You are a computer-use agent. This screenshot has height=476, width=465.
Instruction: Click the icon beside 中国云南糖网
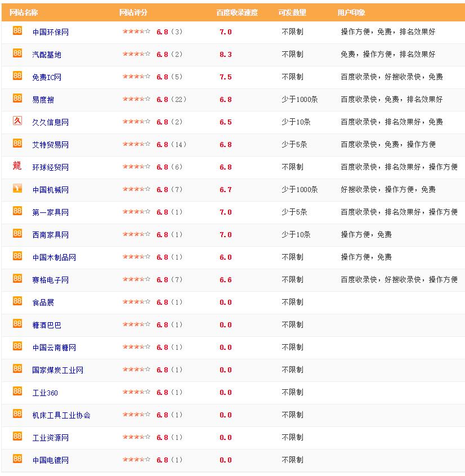[17, 346]
